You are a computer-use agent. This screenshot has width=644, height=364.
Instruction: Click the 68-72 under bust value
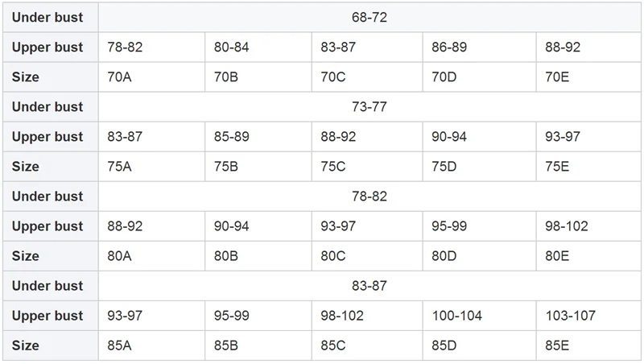[x=369, y=17]
